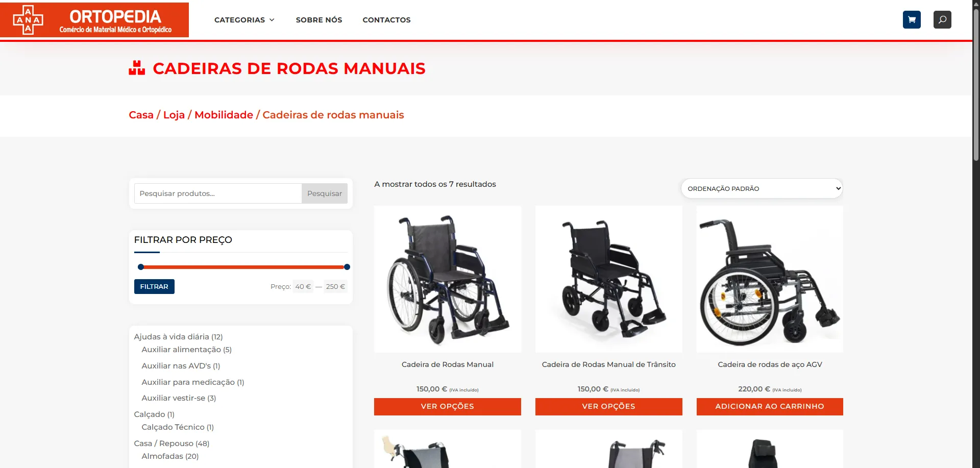Image resolution: width=980 pixels, height=468 pixels.
Task: Go to Loja breadcrumb link
Action: point(174,115)
